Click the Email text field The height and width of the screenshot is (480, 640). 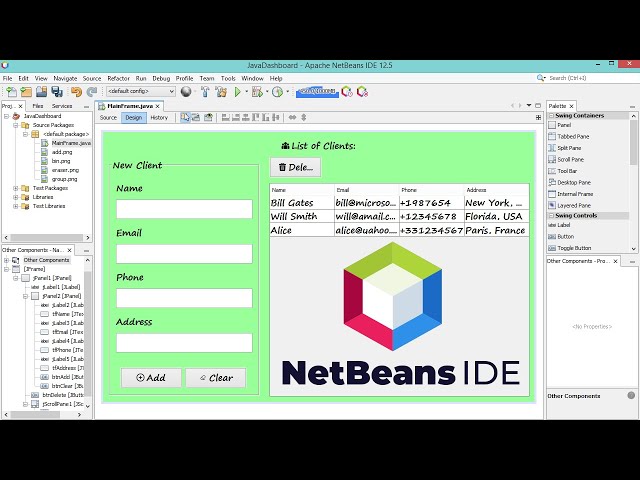click(184, 254)
